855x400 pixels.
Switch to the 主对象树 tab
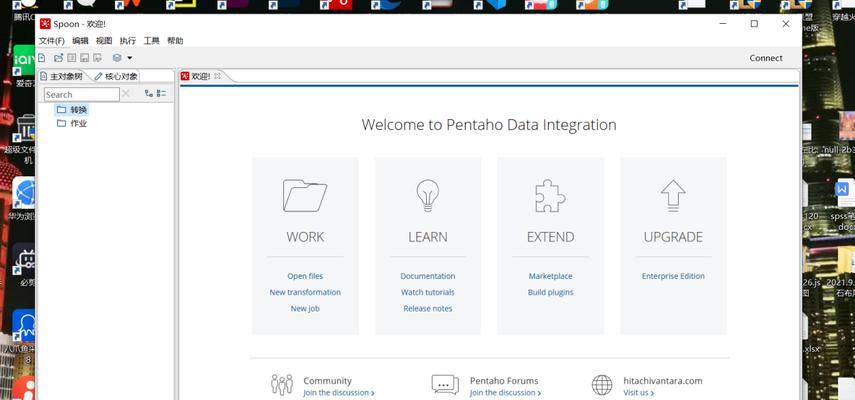[x=61, y=76]
